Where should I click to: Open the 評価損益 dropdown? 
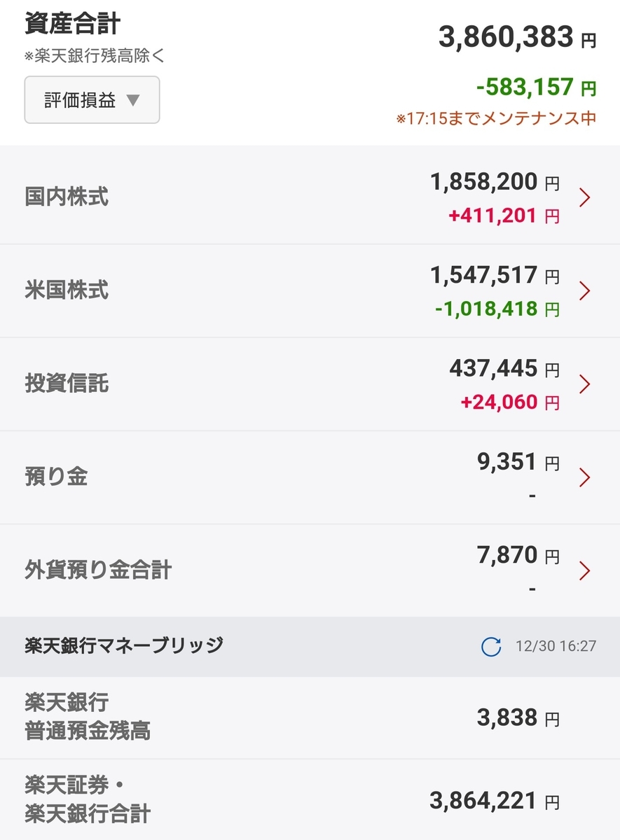92,100
